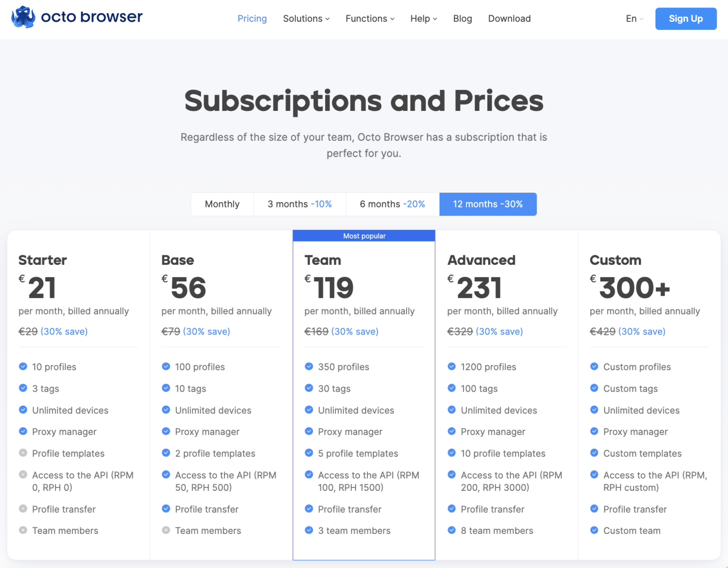Viewport: 728px width, 568px height.
Task: Select the Monthly billing option
Action: click(x=222, y=204)
